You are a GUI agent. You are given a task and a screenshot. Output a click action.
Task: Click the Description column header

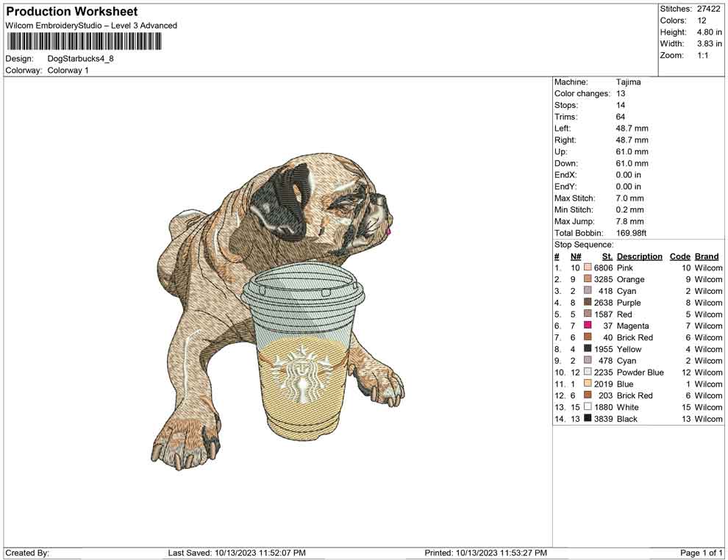tap(639, 256)
